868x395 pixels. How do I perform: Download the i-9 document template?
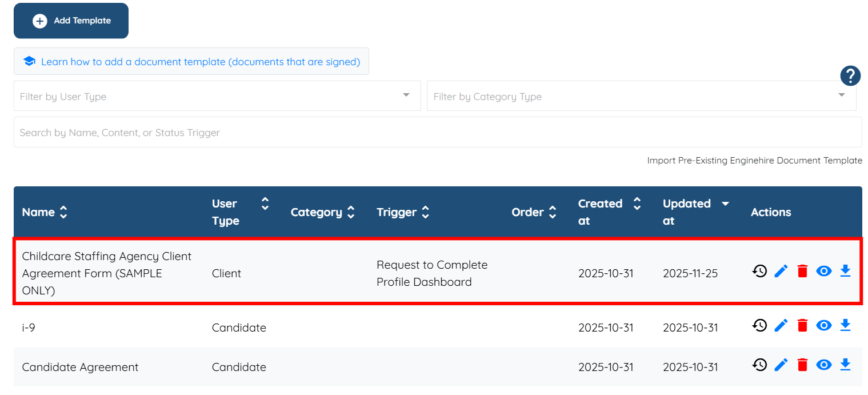(845, 325)
